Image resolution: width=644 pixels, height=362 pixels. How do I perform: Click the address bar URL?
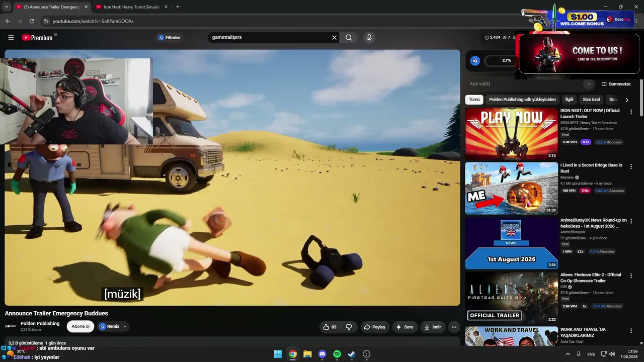click(93, 21)
